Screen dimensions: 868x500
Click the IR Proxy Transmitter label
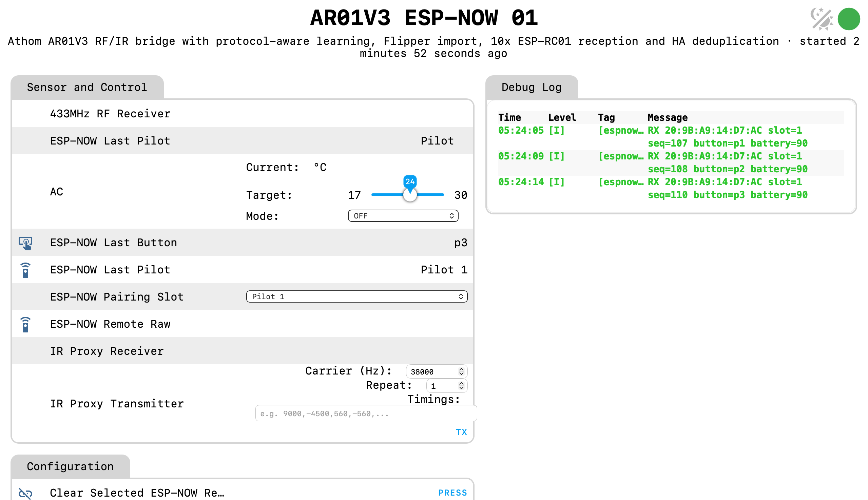pyautogui.click(x=117, y=404)
